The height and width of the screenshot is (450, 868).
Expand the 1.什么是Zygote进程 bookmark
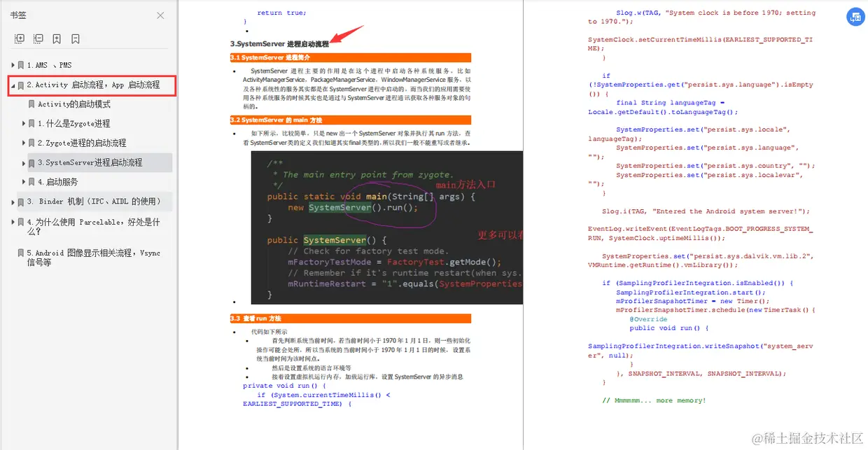click(x=24, y=124)
